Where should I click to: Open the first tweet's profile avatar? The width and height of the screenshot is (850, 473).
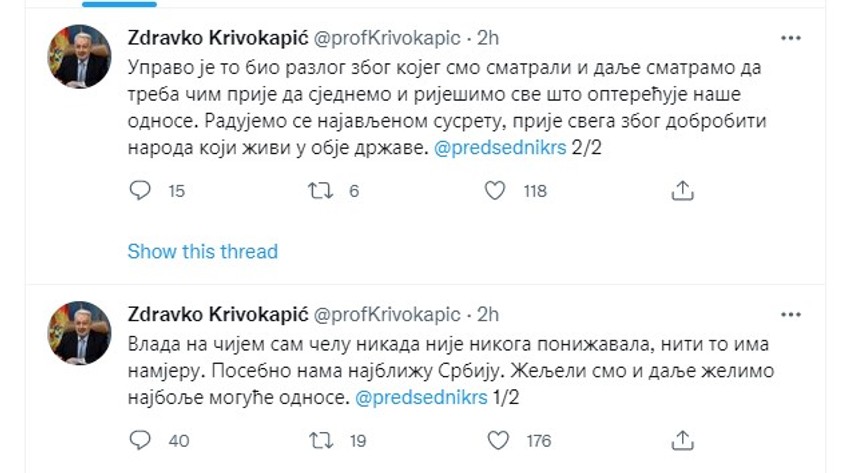click(80, 57)
